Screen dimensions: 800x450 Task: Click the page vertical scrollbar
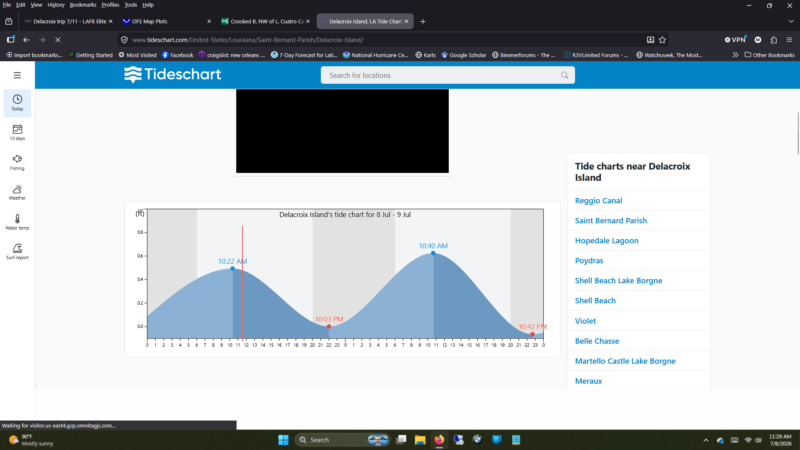(x=797, y=133)
